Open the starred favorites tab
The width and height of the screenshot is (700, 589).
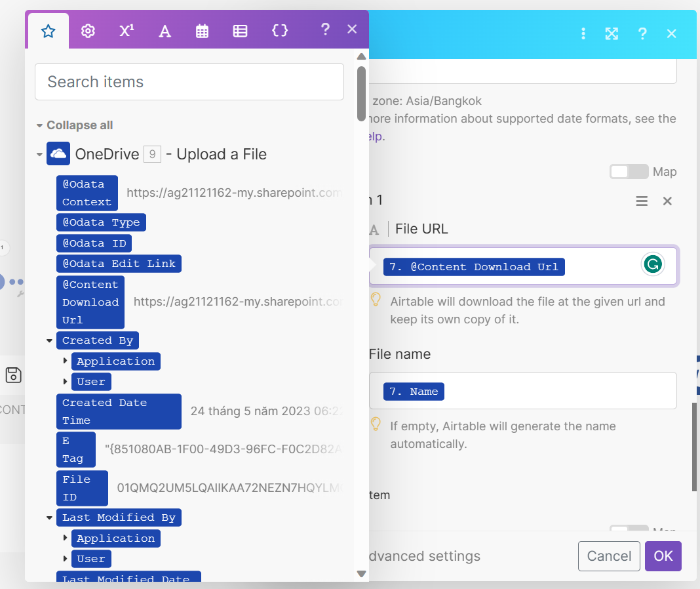click(49, 31)
